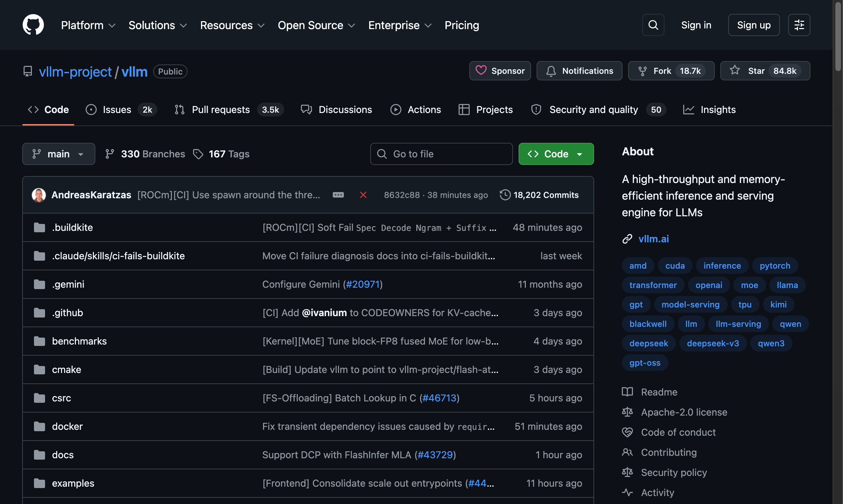The height and width of the screenshot is (504, 843).
Task: Expand the Resources menu
Action: (233, 25)
